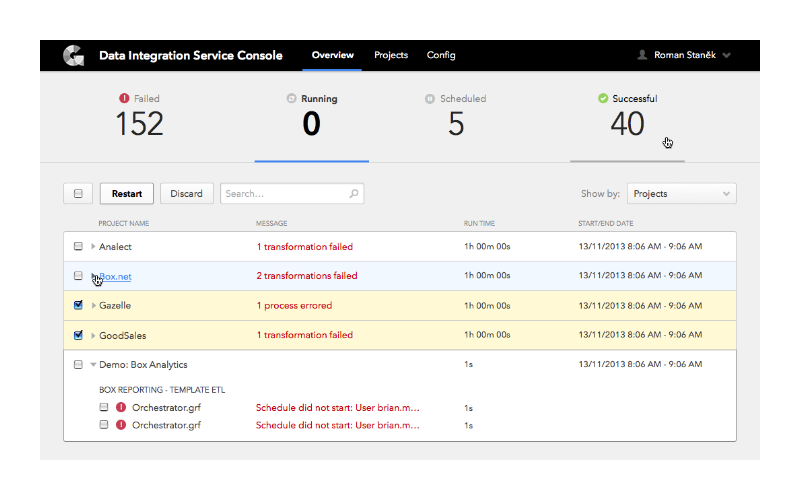Image resolution: width=800 pixels, height=500 pixels.
Task: Click the GoodData logo icon
Action: pos(74,55)
